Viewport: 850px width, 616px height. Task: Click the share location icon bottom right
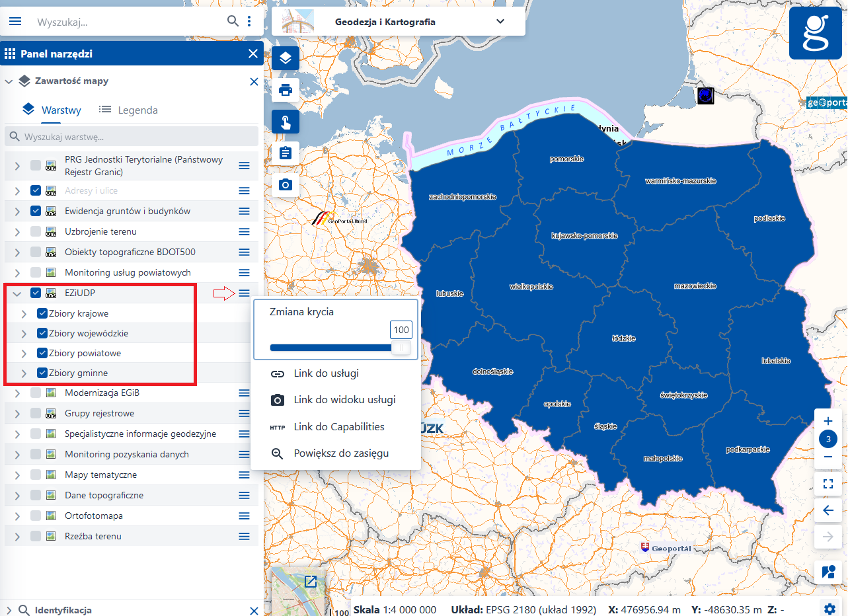pyautogui.click(x=828, y=572)
